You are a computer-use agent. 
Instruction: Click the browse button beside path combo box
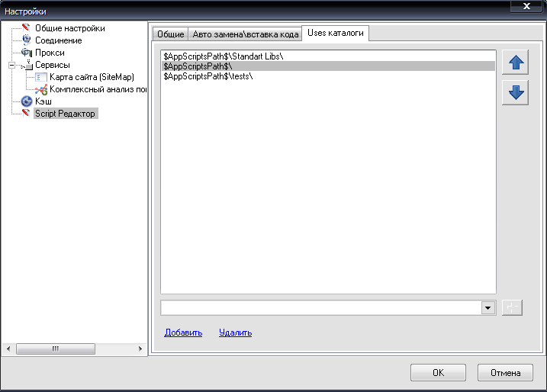tap(512, 307)
